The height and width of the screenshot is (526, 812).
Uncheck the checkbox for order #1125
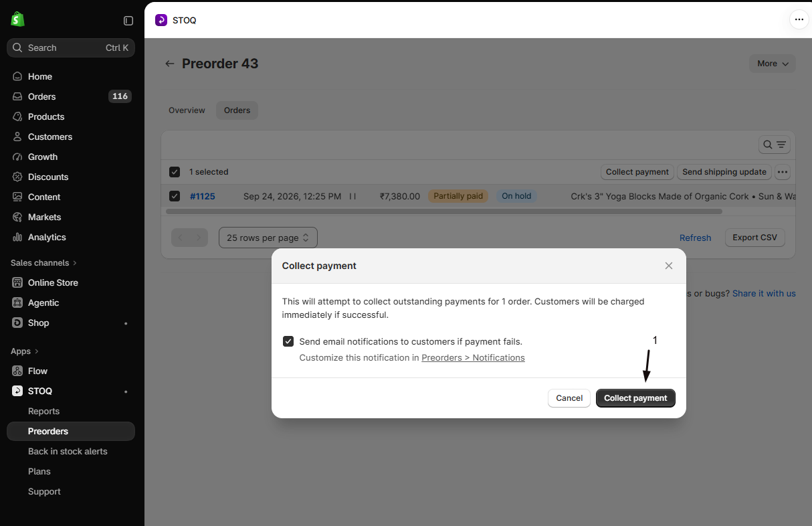click(x=175, y=196)
